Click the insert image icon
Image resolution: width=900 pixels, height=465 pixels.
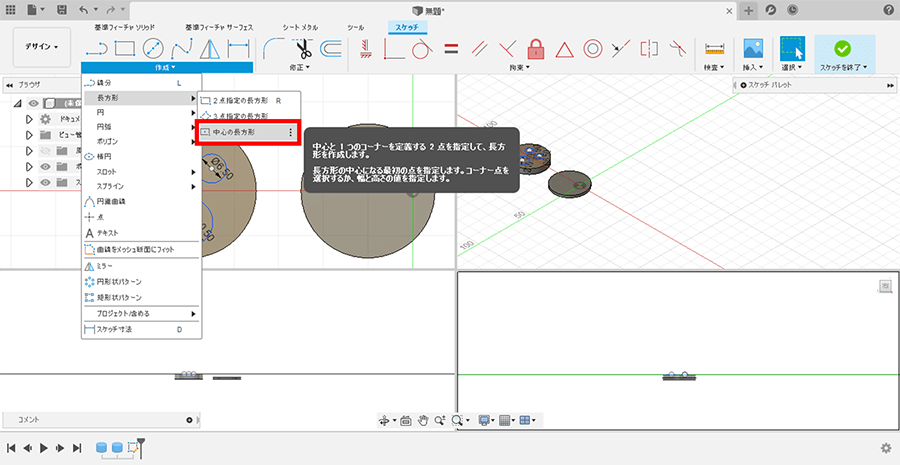coord(753,47)
